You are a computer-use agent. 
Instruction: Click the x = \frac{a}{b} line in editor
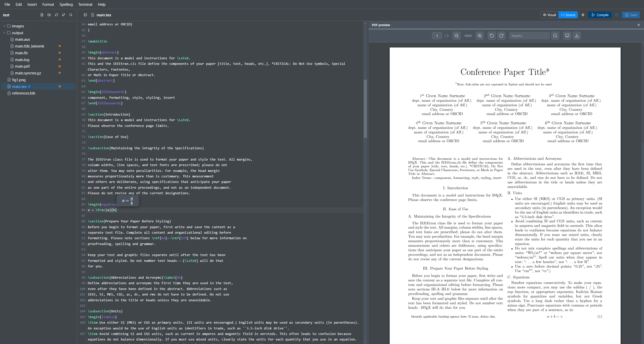pyautogui.click(x=102, y=210)
